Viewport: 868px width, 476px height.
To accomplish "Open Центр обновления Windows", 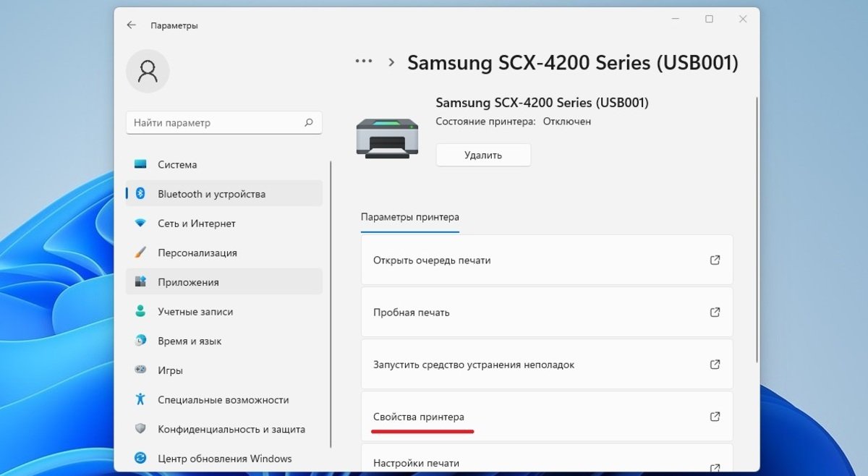I will point(224,459).
